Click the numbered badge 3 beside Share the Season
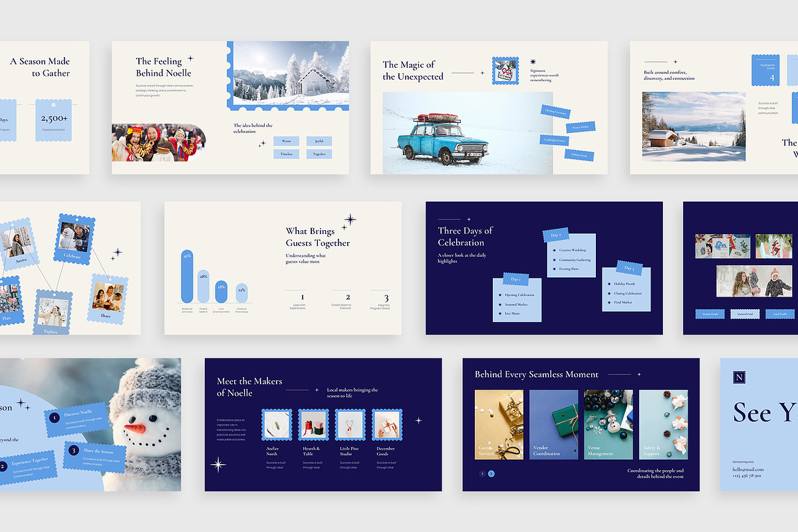Image resolution: width=798 pixels, height=532 pixels. point(74,450)
